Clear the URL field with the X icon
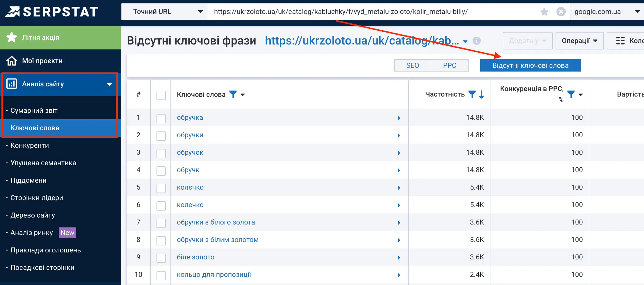Viewport: 644px width, 285px height. click(561, 12)
